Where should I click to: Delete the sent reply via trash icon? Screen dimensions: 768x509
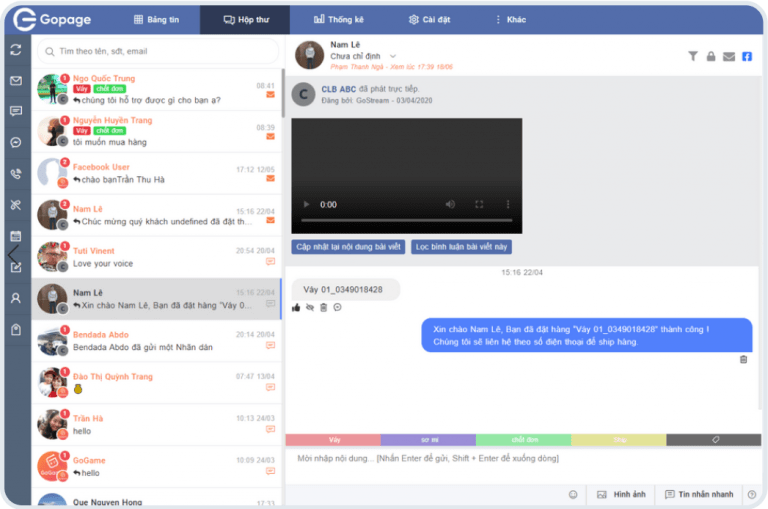pyautogui.click(x=744, y=360)
